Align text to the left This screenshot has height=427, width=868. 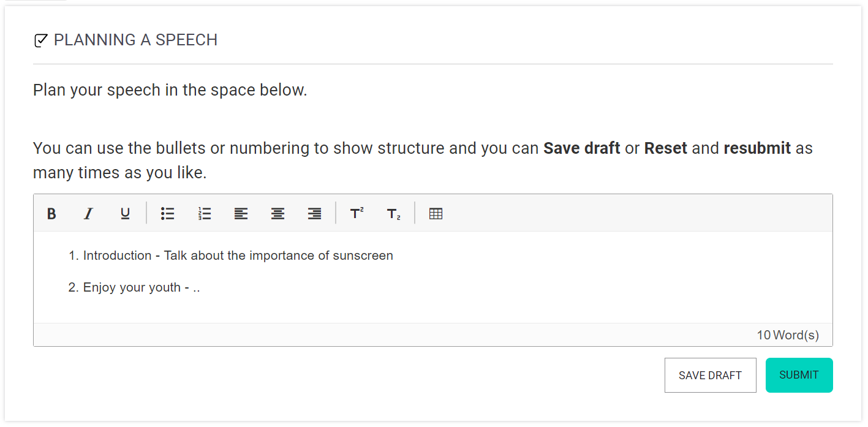pos(241,213)
